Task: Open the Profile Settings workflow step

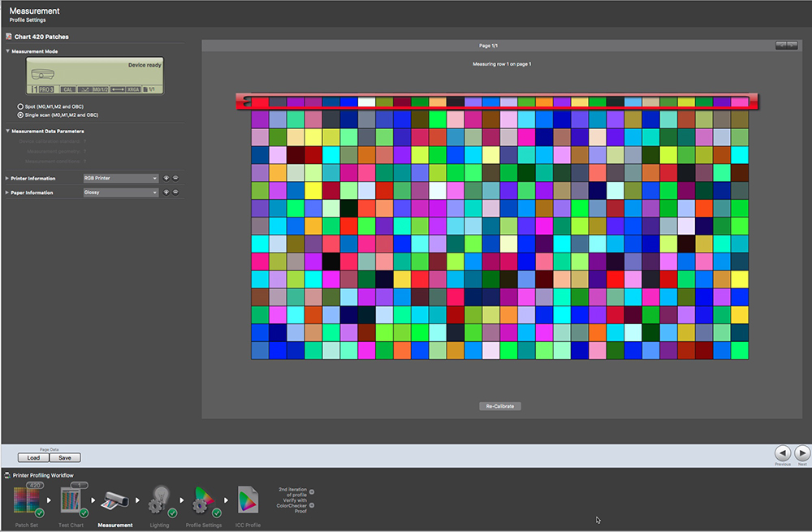Action: pos(203,503)
